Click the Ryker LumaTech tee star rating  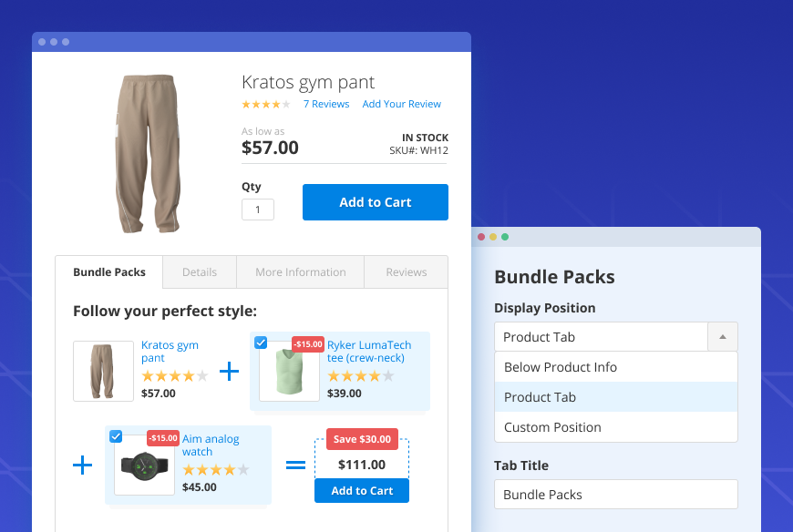[x=361, y=375]
